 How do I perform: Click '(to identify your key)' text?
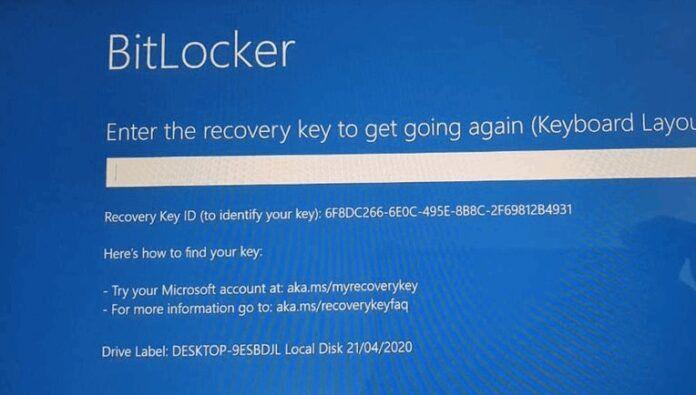260,215
